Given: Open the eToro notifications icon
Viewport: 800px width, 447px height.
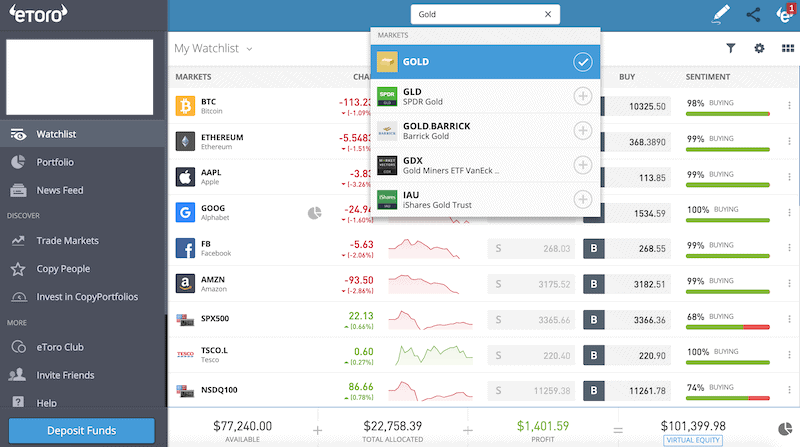Looking at the screenshot, I should coord(785,14).
